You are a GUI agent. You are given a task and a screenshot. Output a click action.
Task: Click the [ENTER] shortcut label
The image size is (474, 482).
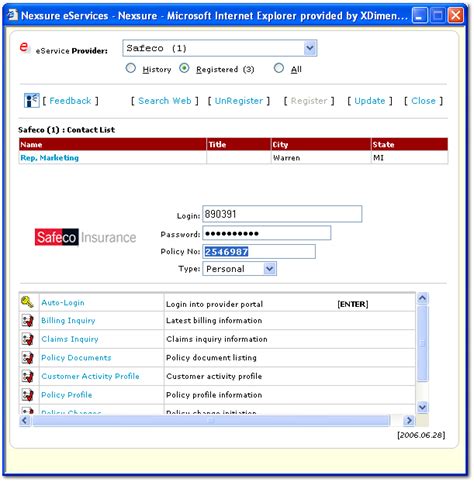[x=353, y=304]
